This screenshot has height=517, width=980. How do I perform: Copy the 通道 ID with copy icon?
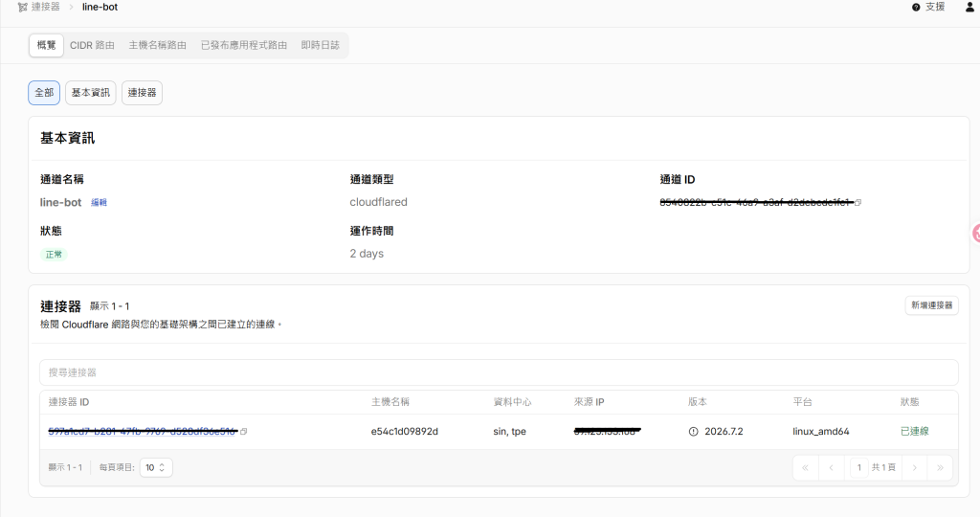click(858, 202)
